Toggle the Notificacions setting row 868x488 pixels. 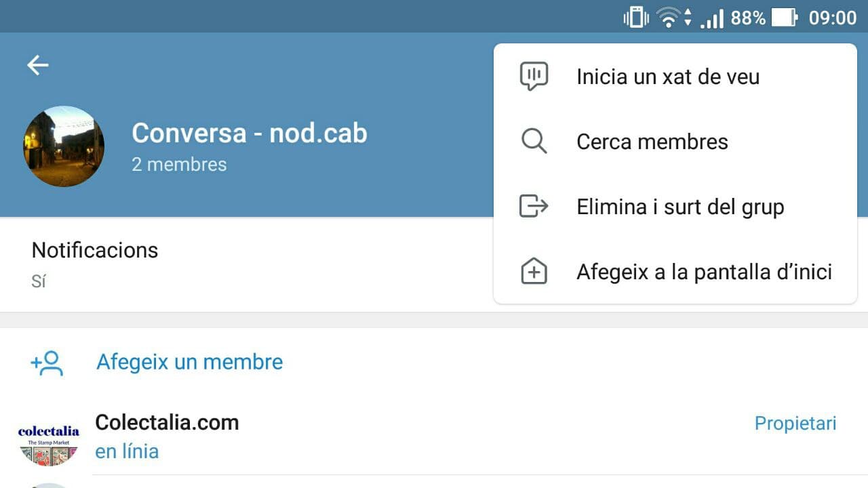pos(244,264)
